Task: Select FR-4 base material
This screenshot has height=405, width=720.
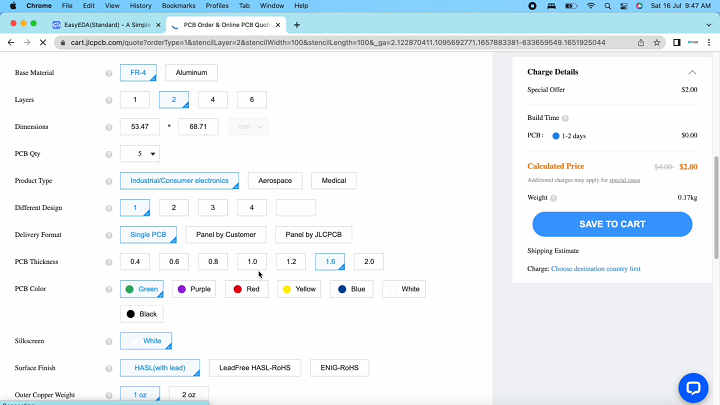Action: tap(138, 73)
